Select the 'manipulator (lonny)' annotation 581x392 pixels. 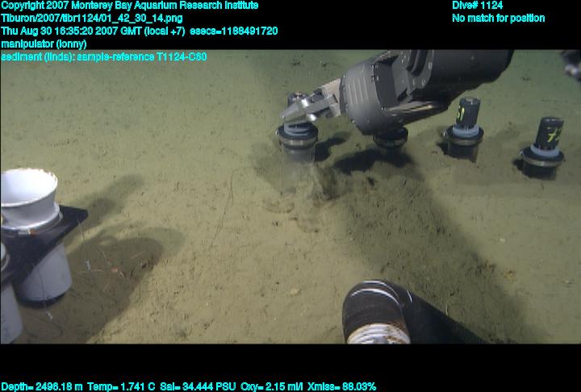(44, 44)
